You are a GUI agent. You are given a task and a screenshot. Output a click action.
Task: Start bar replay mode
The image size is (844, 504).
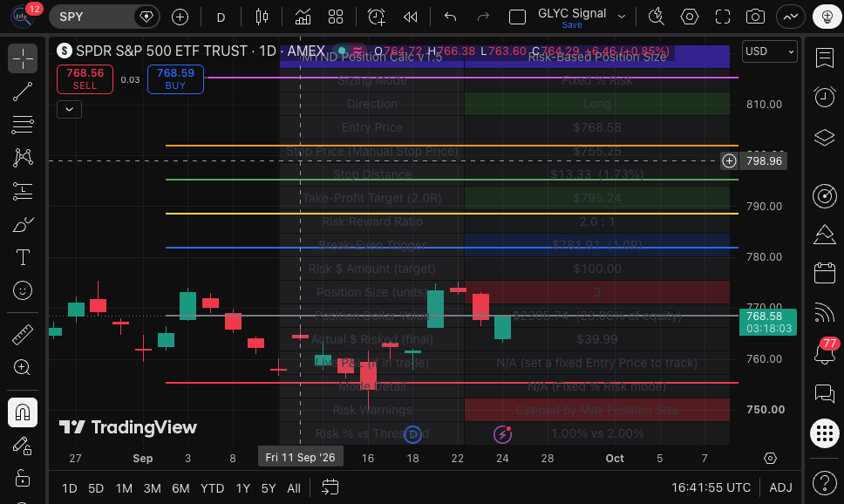(x=410, y=17)
